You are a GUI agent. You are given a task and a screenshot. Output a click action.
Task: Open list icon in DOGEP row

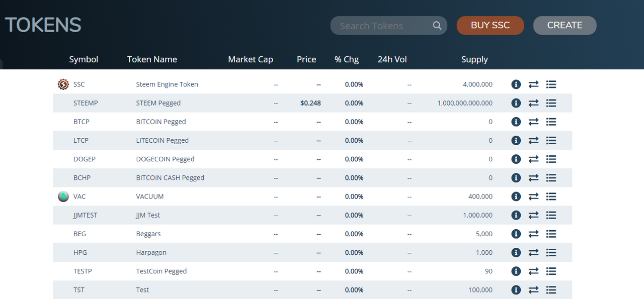pyautogui.click(x=551, y=159)
